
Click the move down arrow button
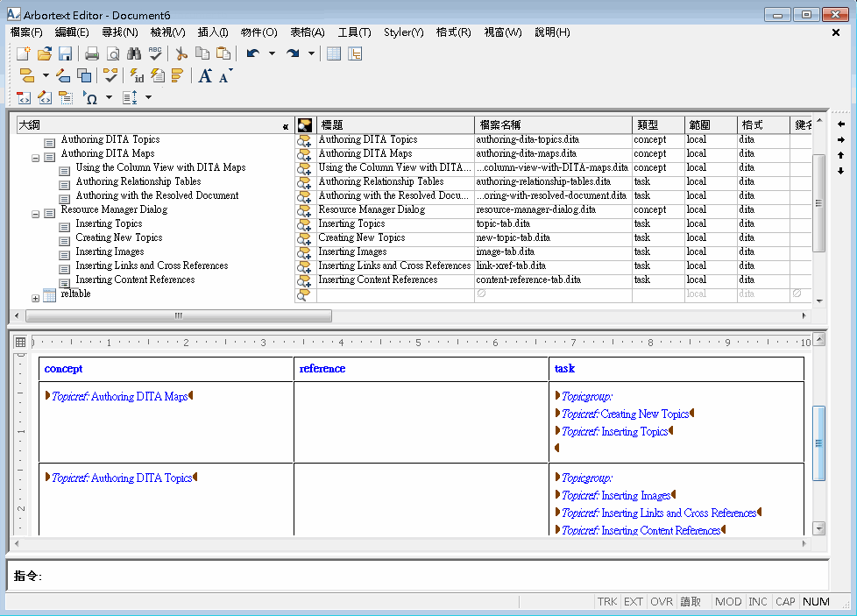point(840,171)
